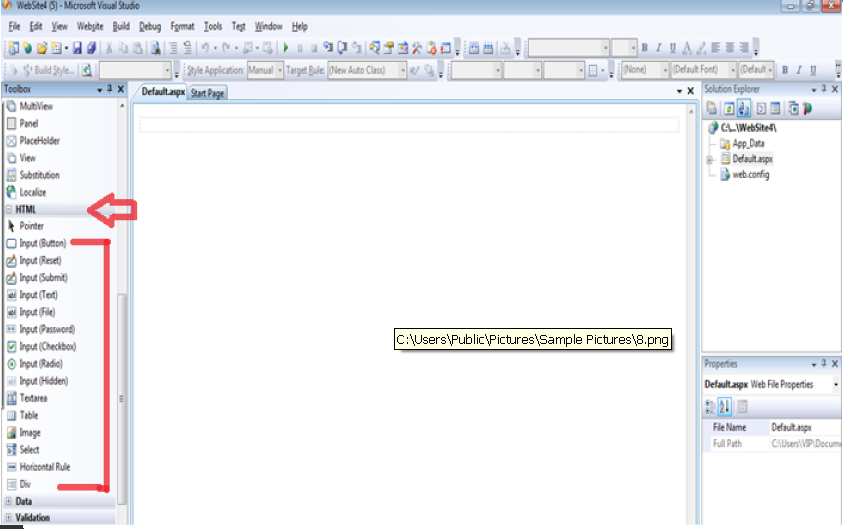Select Horizontal Rule in the Toolbox

pos(39,467)
